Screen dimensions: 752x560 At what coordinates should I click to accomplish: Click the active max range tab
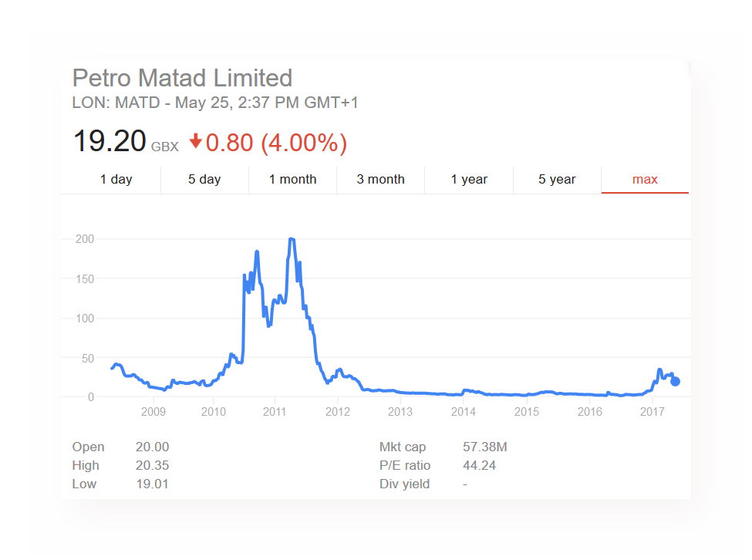tap(644, 179)
